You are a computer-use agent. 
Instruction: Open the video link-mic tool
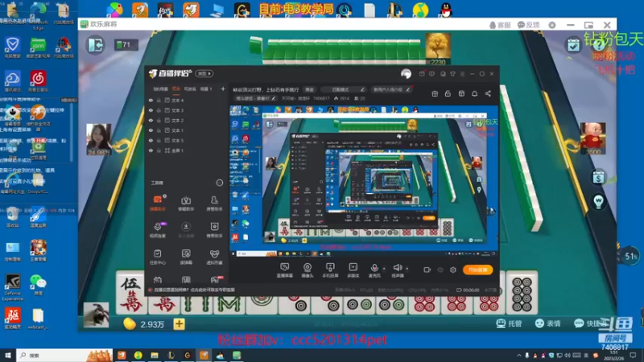[158, 229]
